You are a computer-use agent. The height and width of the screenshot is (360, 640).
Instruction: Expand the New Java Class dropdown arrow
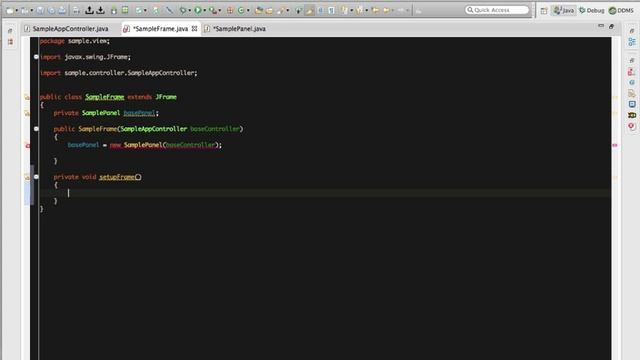248,11
